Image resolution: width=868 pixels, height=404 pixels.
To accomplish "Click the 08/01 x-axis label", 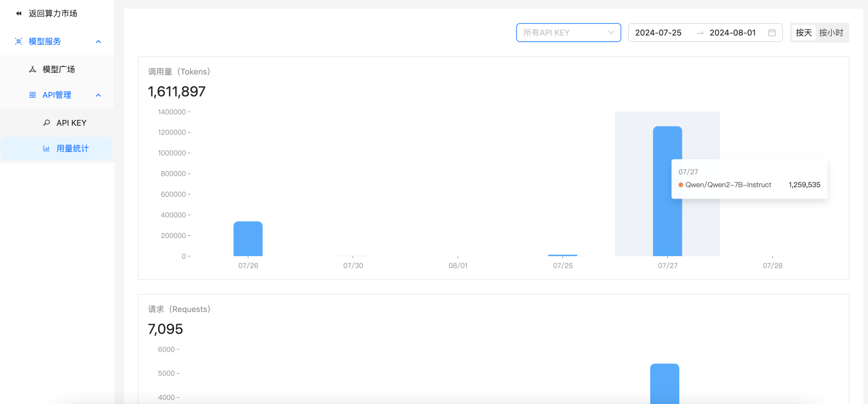I will (x=458, y=265).
